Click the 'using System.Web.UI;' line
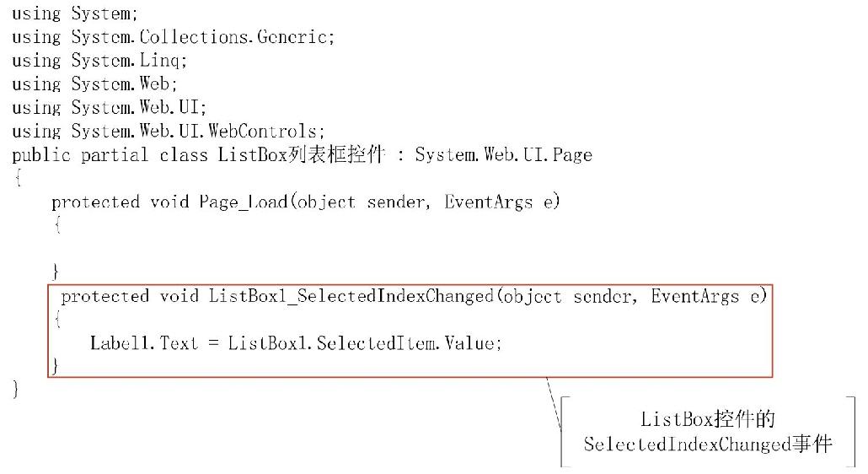The image size is (868, 474). [x=109, y=107]
